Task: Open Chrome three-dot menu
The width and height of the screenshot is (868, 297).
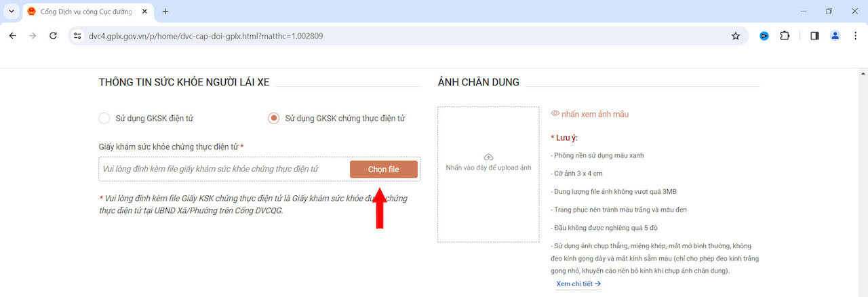Action: pyautogui.click(x=854, y=36)
